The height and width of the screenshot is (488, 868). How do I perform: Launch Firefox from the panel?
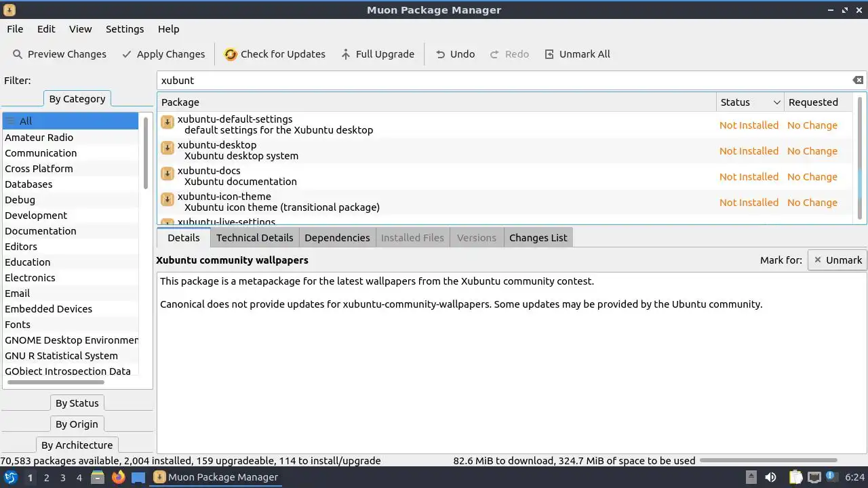pyautogui.click(x=118, y=477)
